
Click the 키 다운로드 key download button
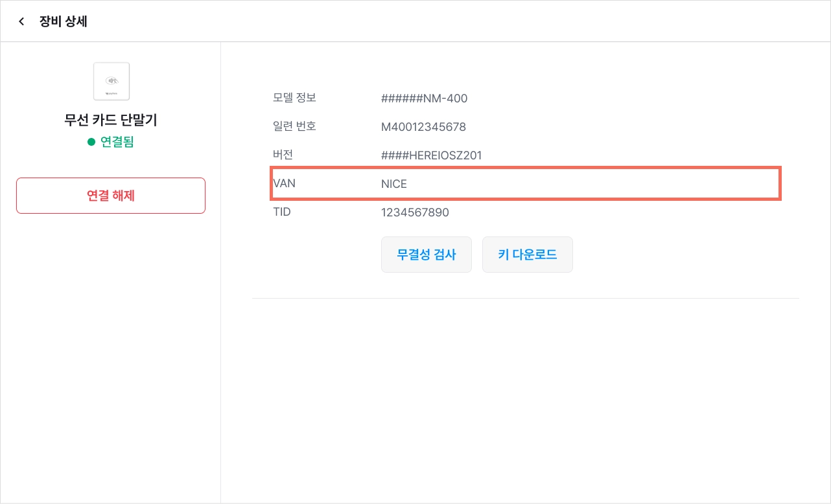pyautogui.click(x=528, y=255)
